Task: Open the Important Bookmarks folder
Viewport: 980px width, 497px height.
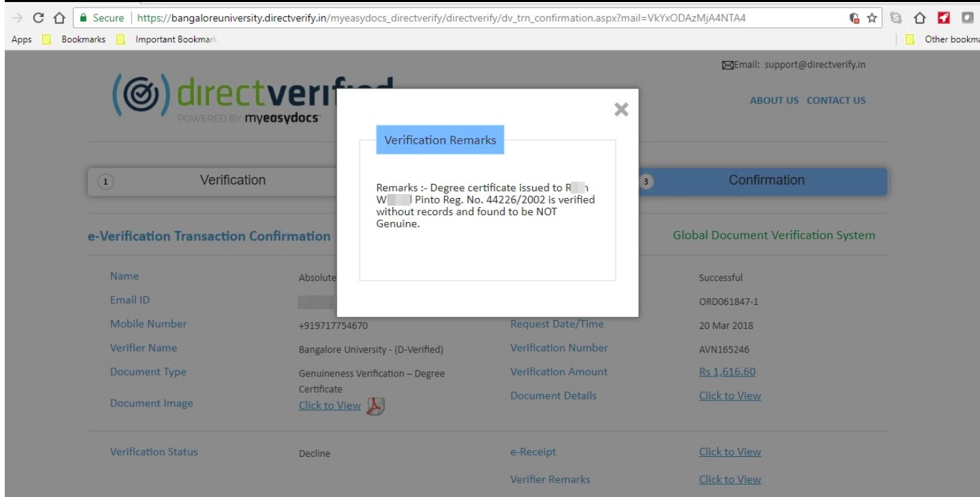Action: tap(168, 39)
